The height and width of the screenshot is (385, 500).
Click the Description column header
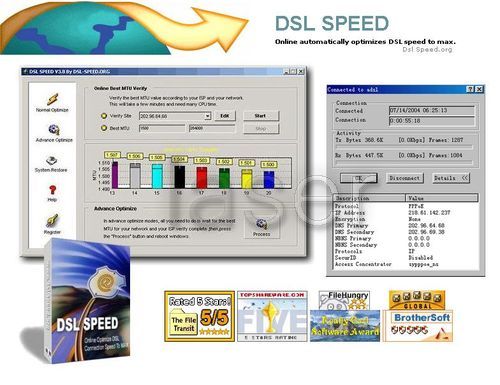(370, 198)
